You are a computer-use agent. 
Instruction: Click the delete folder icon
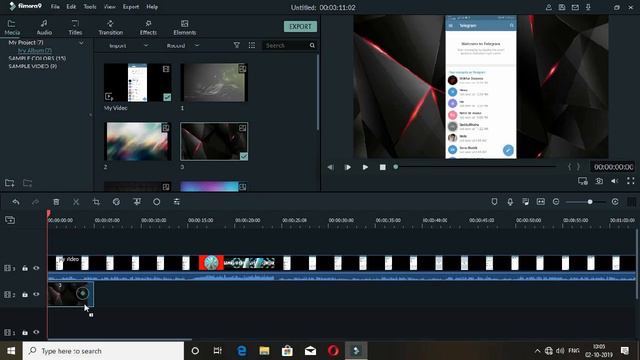pos(27,183)
